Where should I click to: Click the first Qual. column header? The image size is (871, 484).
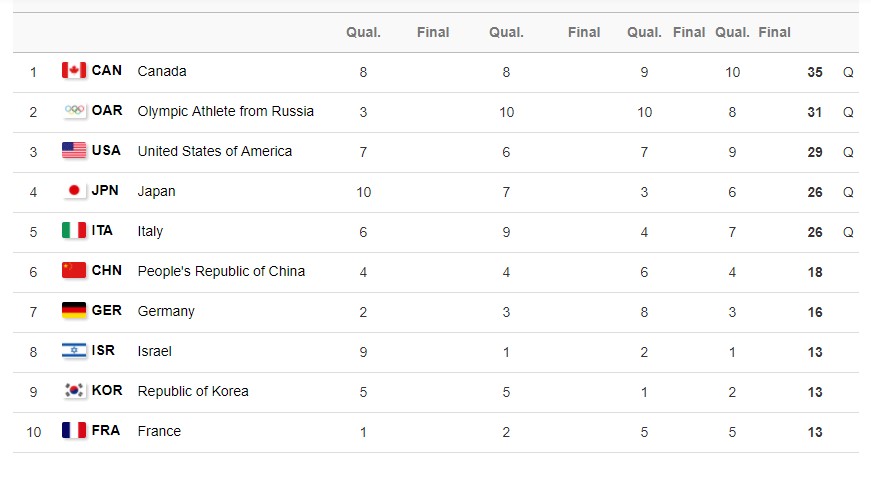363,32
